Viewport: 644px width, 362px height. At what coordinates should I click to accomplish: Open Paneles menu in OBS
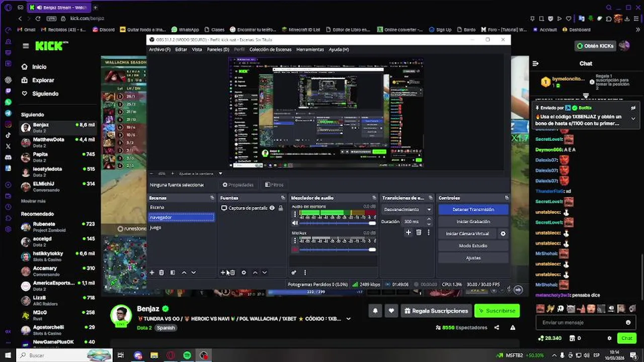pyautogui.click(x=218, y=50)
